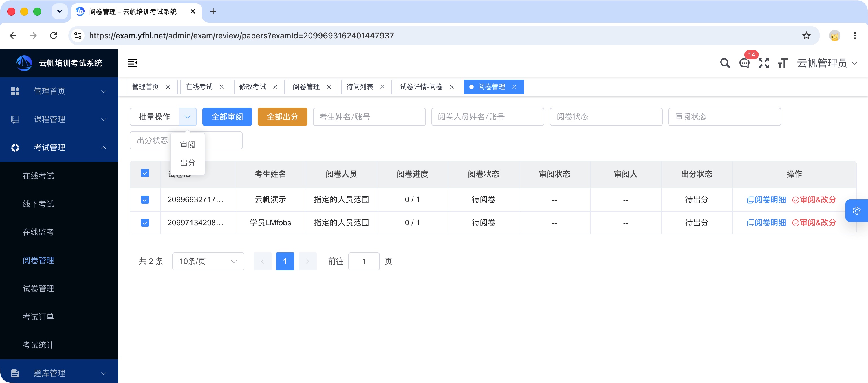Open 审阅状态 filter dropdown
This screenshot has height=383, width=868.
point(724,117)
